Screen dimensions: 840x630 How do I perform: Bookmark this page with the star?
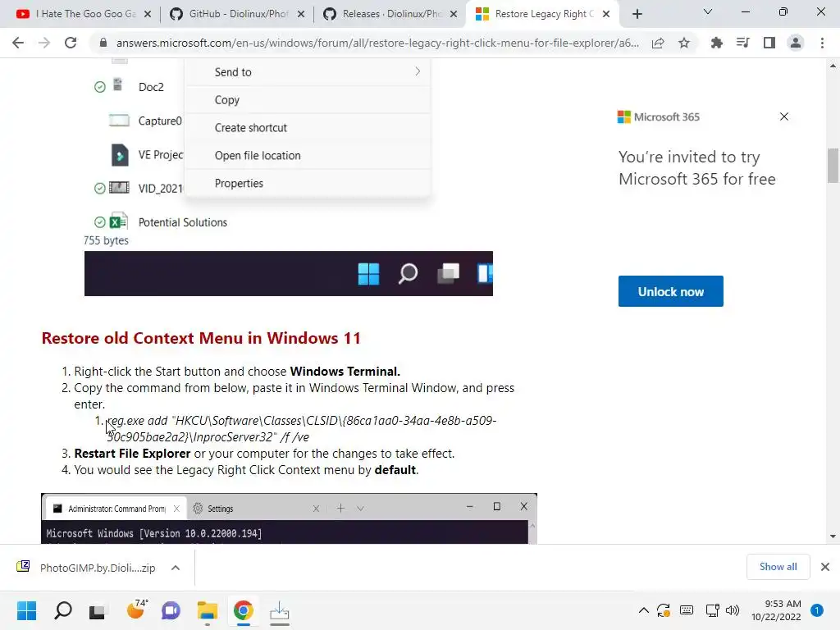pyautogui.click(x=684, y=43)
